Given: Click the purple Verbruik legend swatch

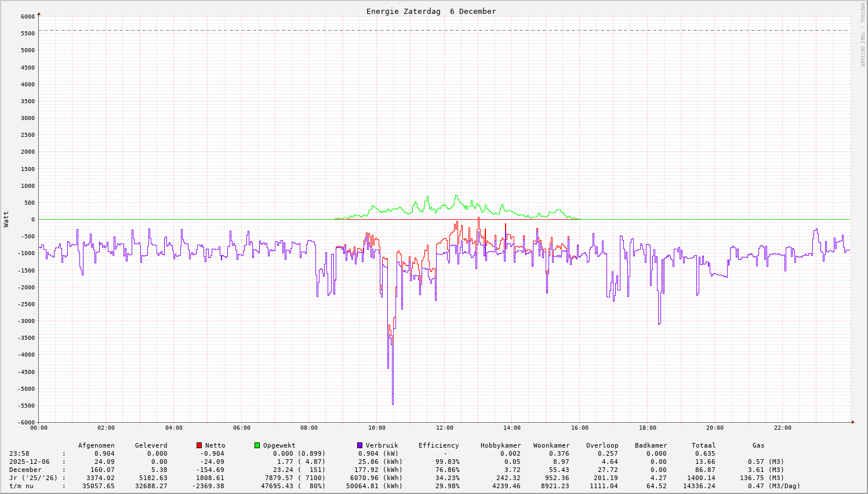Looking at the screenshot, I should [360, 445].
